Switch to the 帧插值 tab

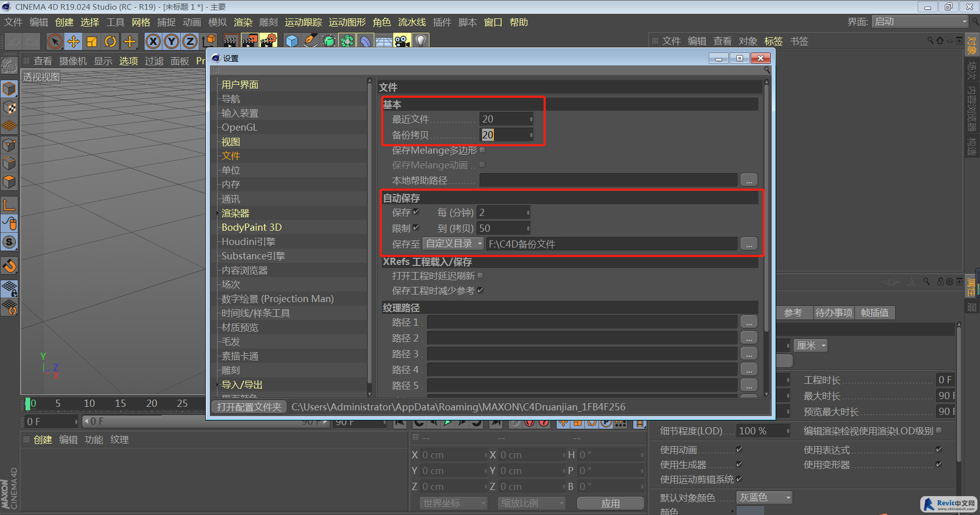click(875, 312)
